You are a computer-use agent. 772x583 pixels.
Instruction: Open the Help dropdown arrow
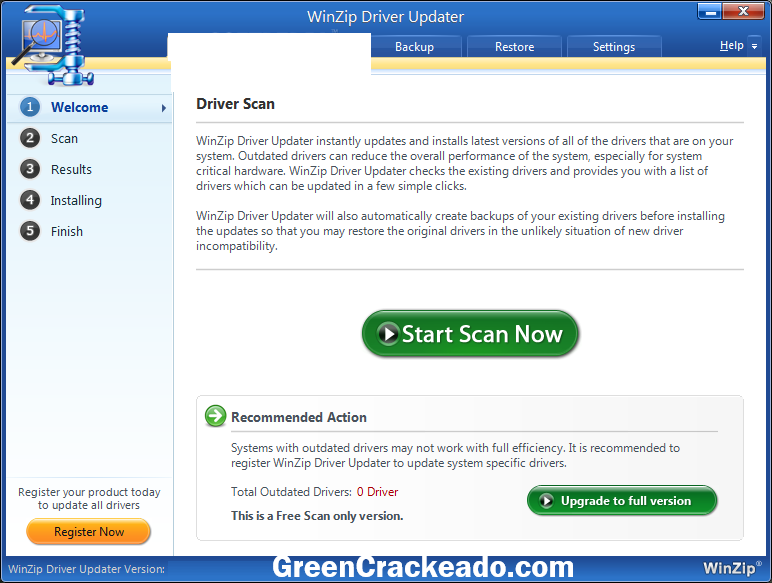click(754, 46)
